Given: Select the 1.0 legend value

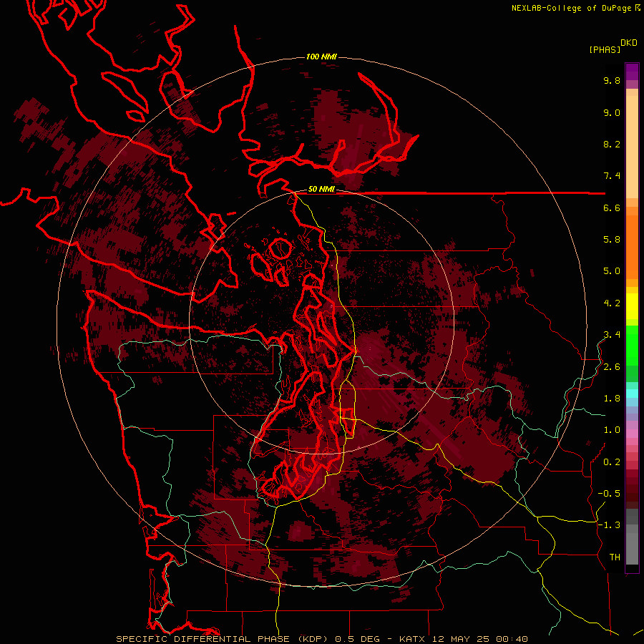Looking at the screenshot, I should [x=612, y=430].
